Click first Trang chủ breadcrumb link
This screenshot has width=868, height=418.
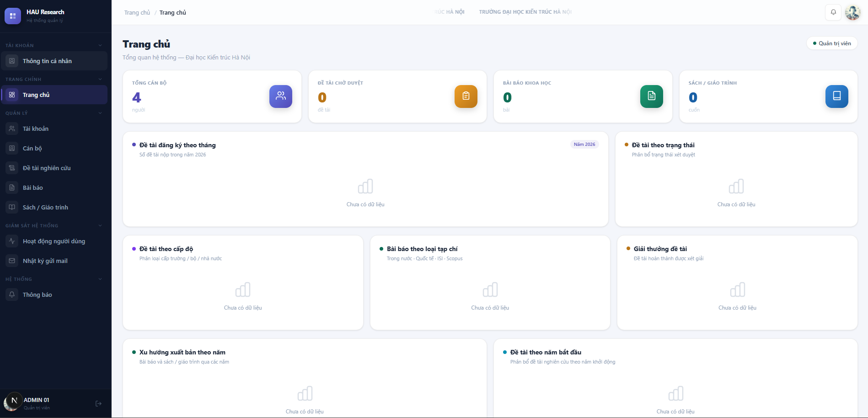point(137,12)
